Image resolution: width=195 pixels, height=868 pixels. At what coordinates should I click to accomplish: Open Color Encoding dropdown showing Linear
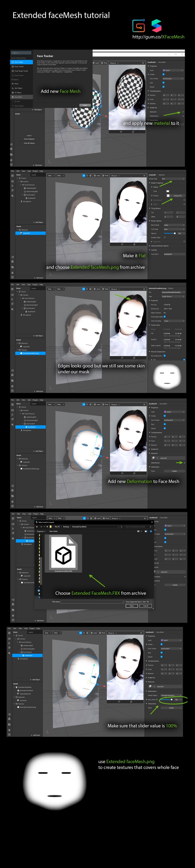click(174, 321)
